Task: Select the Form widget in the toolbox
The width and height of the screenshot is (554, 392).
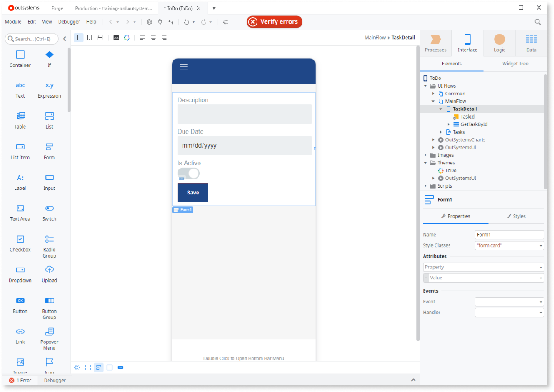Action: tap(49, 151)
